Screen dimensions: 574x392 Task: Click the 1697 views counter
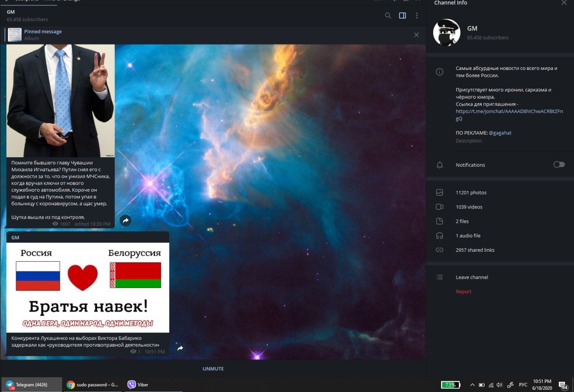(x=61, y=224)
